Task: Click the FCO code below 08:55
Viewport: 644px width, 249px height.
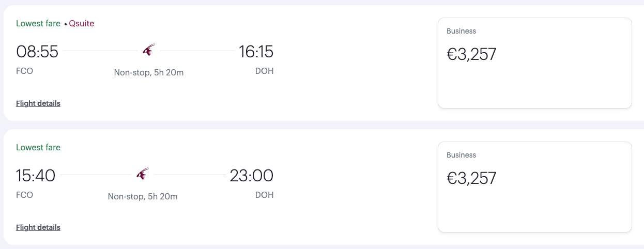Action: (x=25, y=71)
